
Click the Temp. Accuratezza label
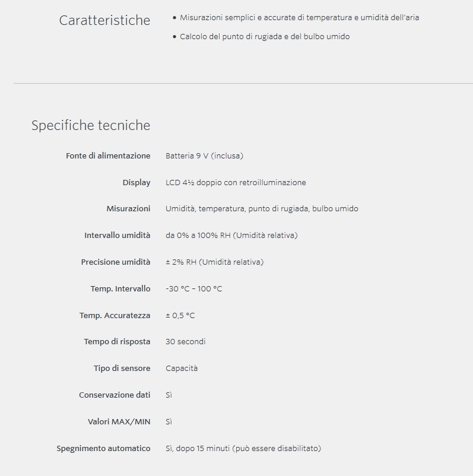pyautogui.click(x=115, y=315)
